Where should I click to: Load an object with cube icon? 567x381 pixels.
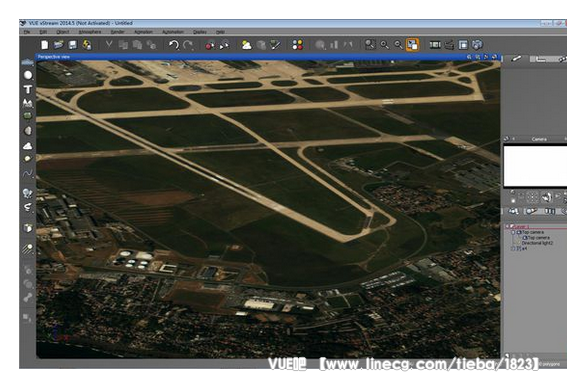click(x=28, y=228)
